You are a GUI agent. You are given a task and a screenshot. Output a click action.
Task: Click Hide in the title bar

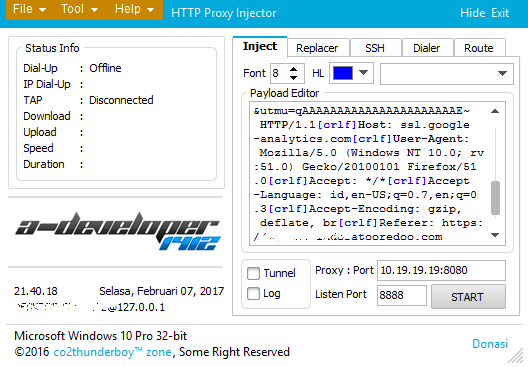pyautogui.click(x=472, y=13)
